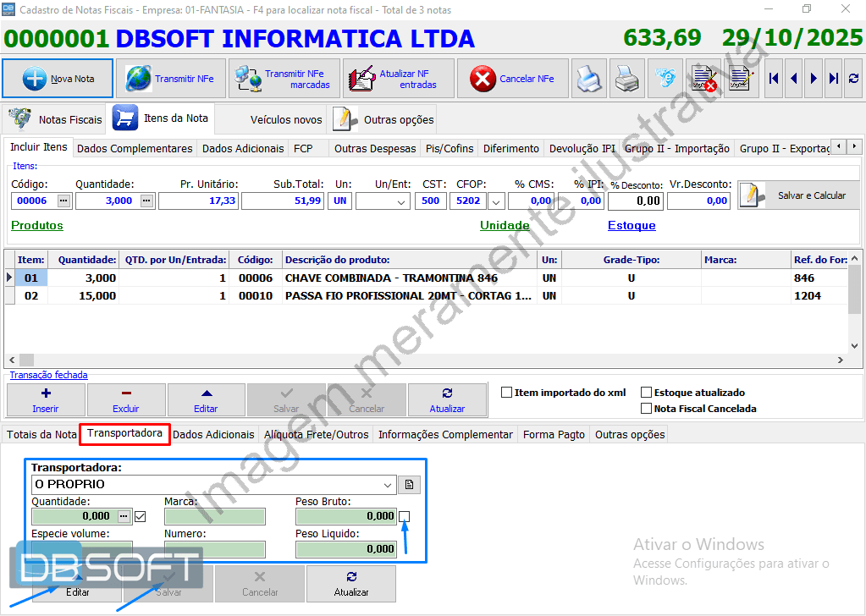Select the Transmitir NFe marcadas icon
This screenshot has height=616, width=866.
(248, 79)
